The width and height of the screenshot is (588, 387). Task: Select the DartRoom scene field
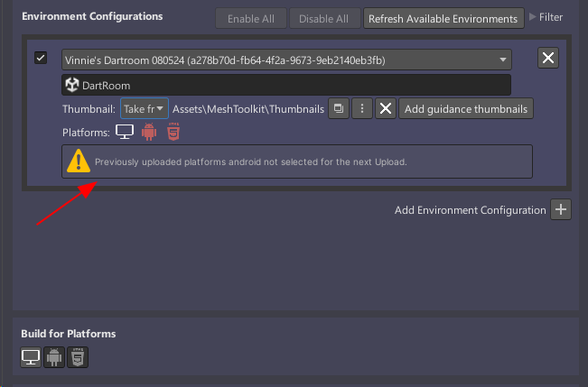[286, 85]
